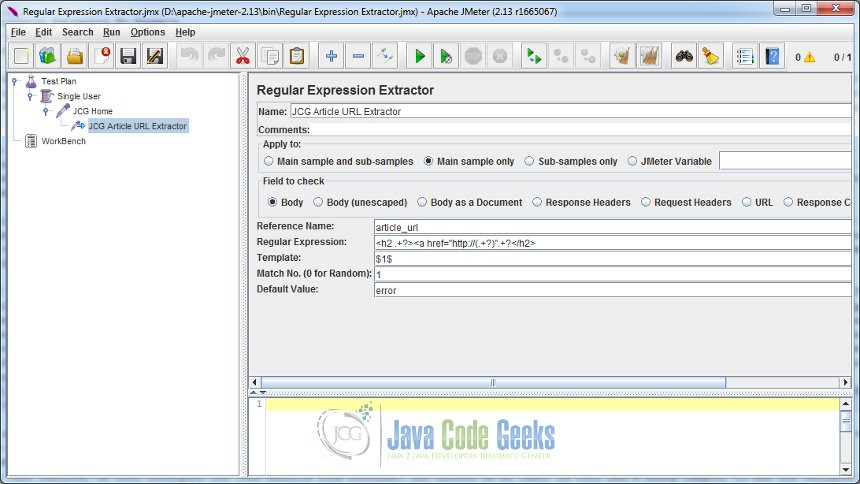860x484 pixels.
Task: Select JCG Article URL Extractor tree item
Action: click(x=138, y=126)
